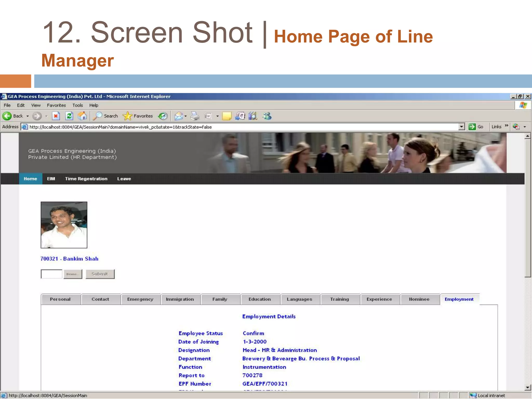Open the Search toolbar button
The width and height of the screenshot is (532, 399).
pyautogui.click(x=105, y=116)
